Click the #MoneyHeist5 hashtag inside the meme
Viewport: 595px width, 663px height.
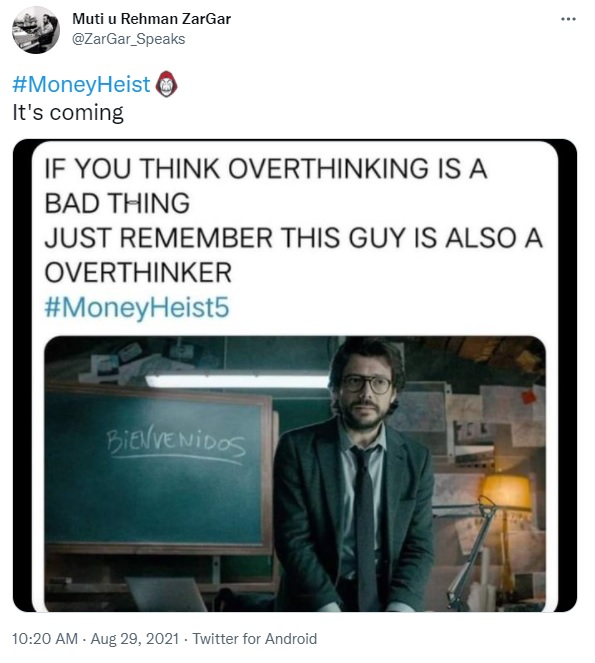tap(137, 307)
